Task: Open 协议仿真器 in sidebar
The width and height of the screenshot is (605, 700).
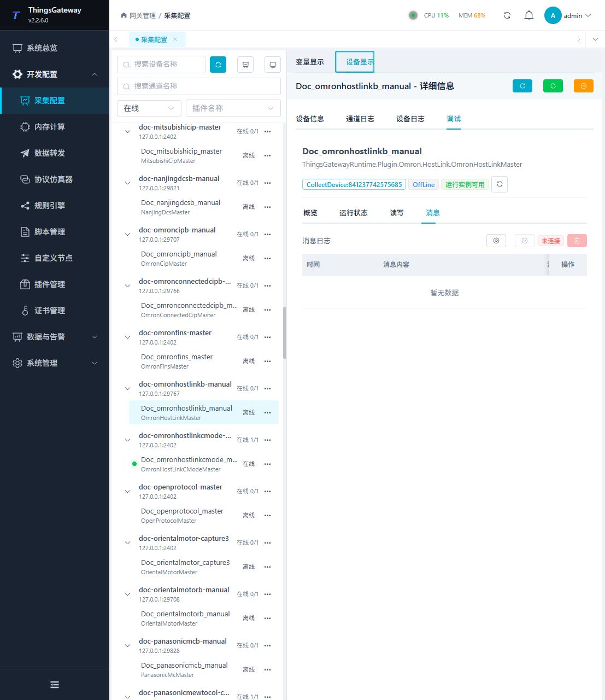Action: pyautogui.click(x=55, y=179)
